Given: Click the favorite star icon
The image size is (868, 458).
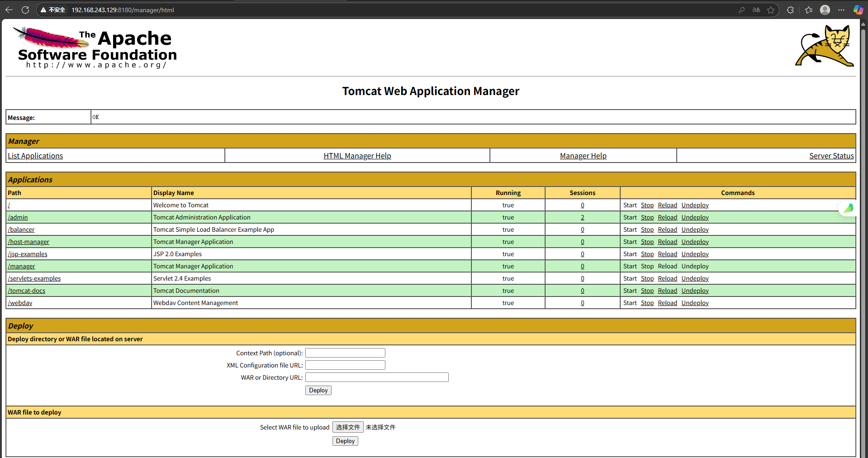Looking at the screenshot, I should point(771,10).
